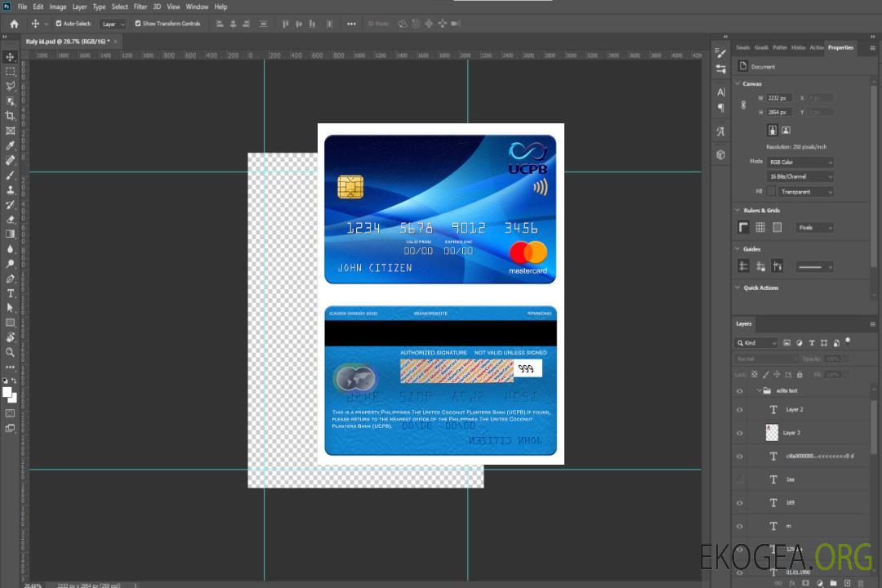Set canvas orientation to landscape
Screen dimensions: 882x588
[786, 131]
